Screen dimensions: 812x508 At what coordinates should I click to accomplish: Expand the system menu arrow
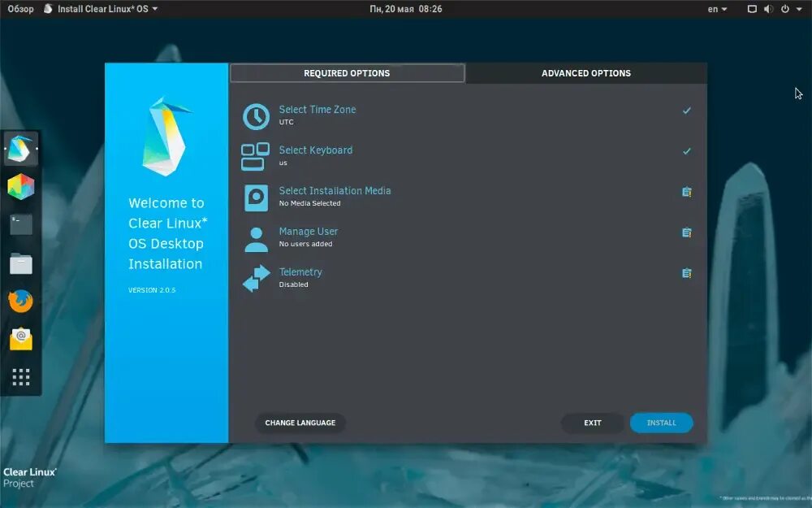[x=799, y=9]
